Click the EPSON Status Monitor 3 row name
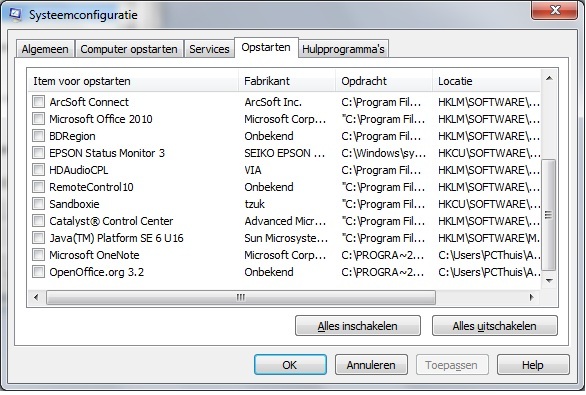The height and width of the screenshot is (395, 586). (107, 153)
